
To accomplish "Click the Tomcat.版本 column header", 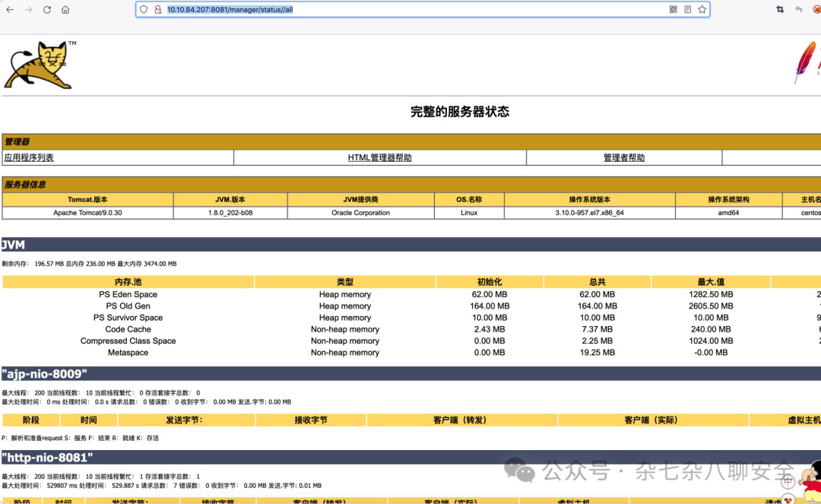I will [x=87, y=199].
